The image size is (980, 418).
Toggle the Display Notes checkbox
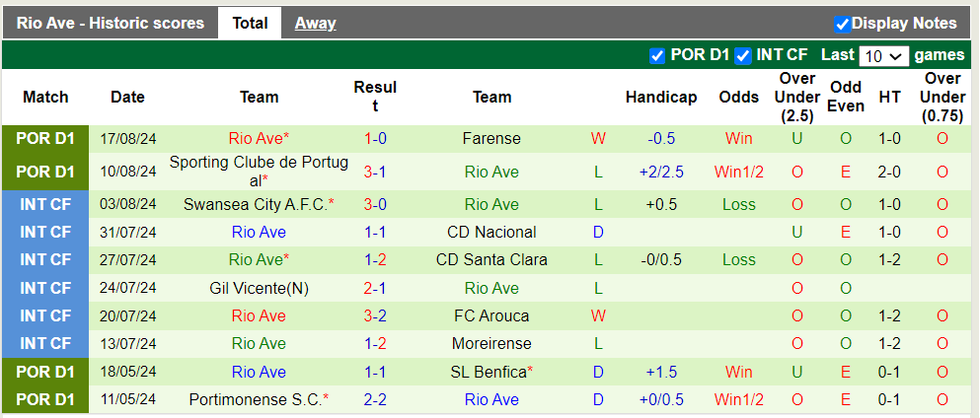(x=842, y=24)
